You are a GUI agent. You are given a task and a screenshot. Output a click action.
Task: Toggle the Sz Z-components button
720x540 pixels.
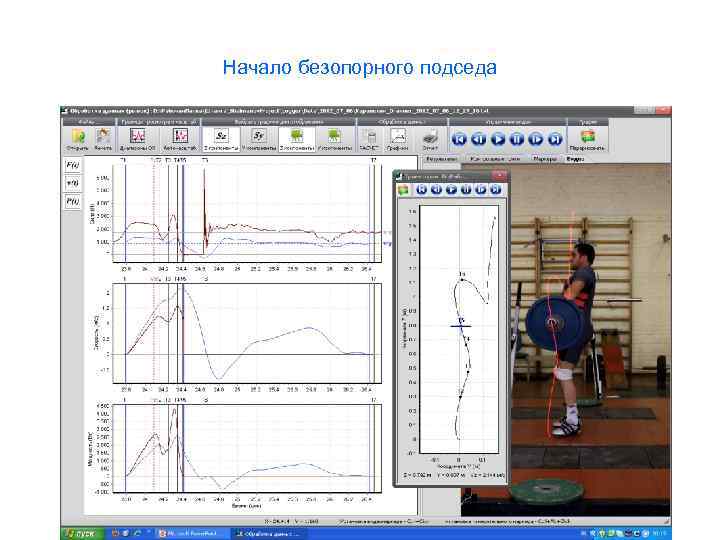pyautogui.click(x=221, y=139)
